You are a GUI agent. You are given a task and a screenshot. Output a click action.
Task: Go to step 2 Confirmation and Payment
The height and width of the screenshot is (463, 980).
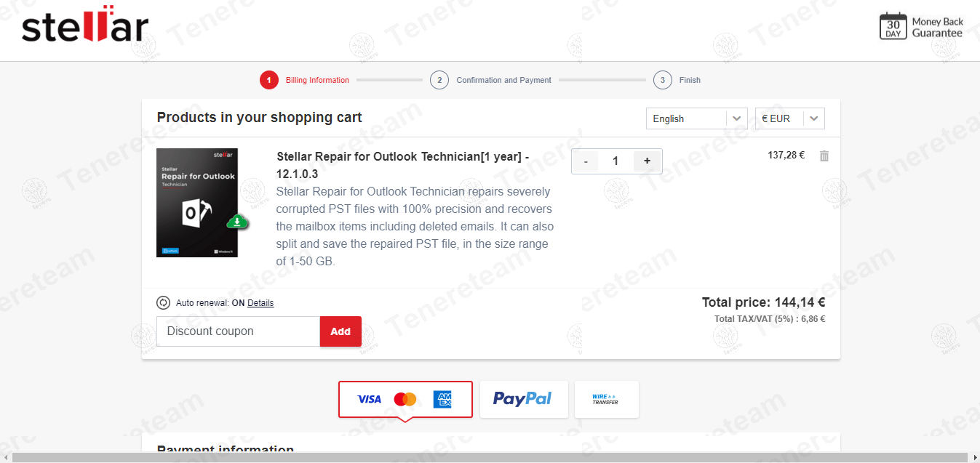(x=491, y=80)
